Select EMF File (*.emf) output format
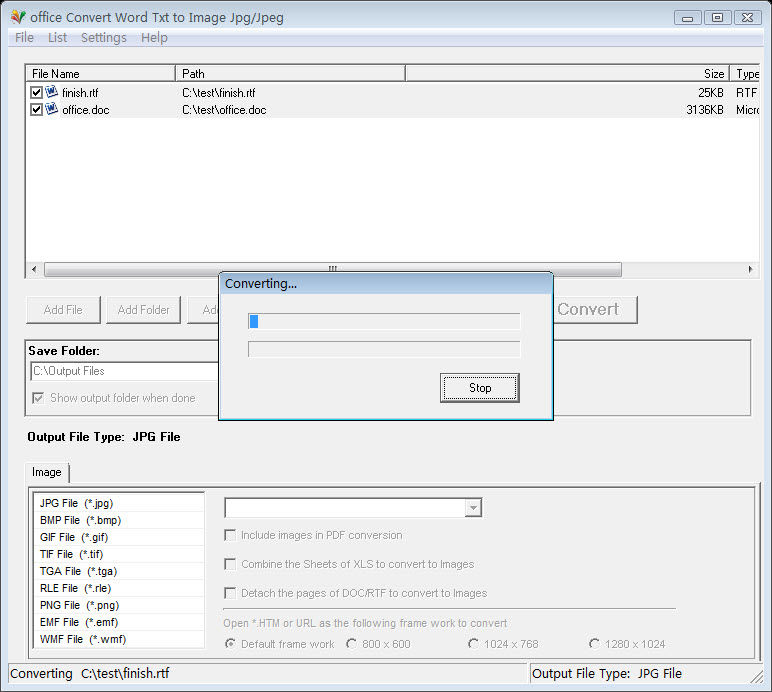Viewport: 772px width, 692px height. pyautogui.click(x=119, y=622)
